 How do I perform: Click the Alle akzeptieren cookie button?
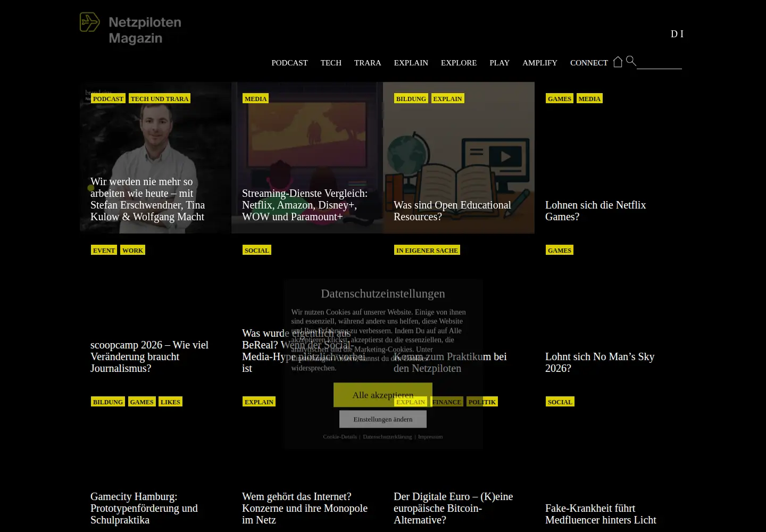click(383, 395)
